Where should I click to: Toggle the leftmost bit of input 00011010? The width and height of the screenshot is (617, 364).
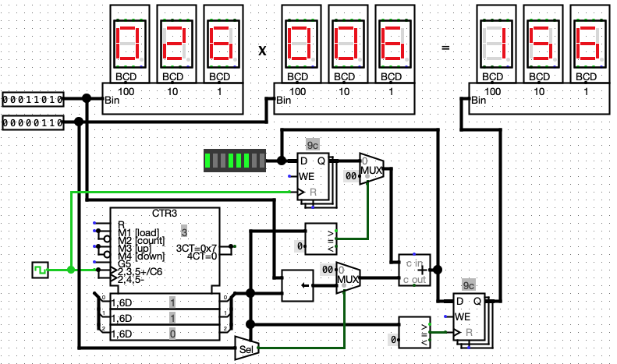pyautogui.click(x=5, y=100)
